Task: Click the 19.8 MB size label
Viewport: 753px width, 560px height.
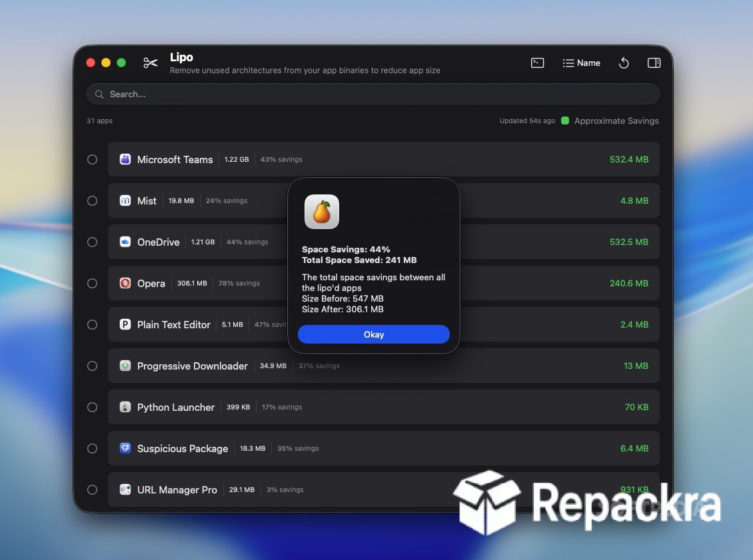Action: [x=181, y=200]
